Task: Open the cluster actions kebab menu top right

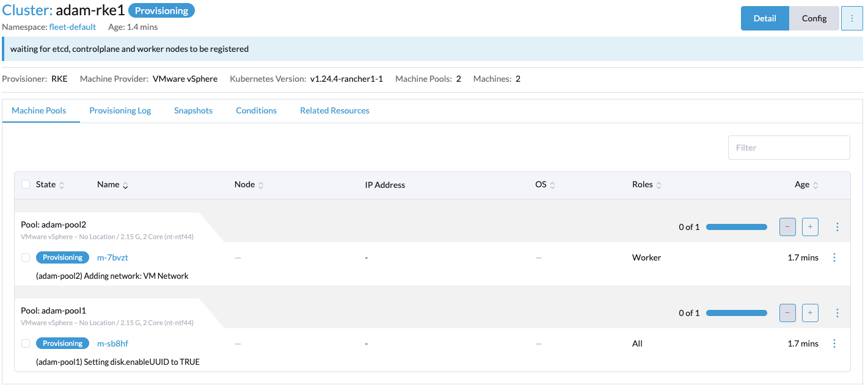Action: click(x=852, y=18)
